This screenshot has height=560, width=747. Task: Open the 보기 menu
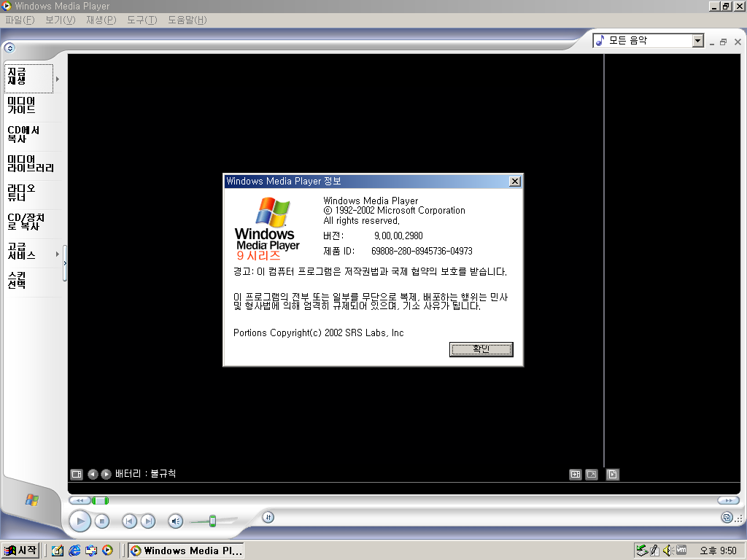[x=61, y=20]
